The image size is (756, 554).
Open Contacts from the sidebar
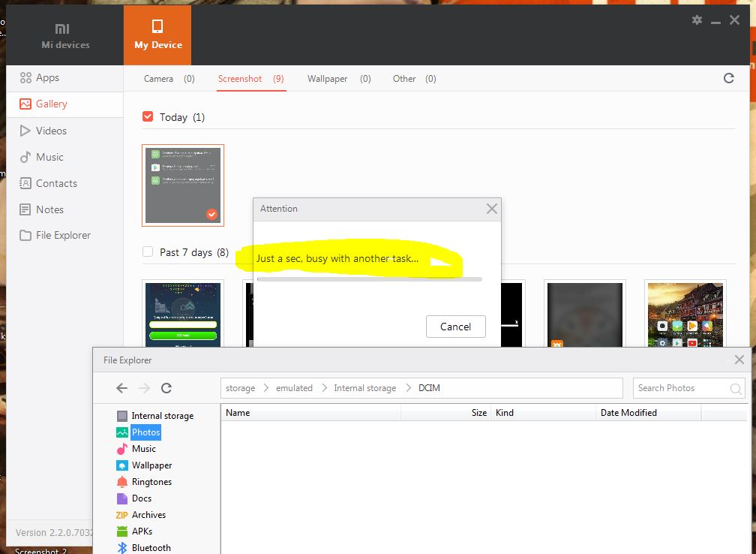[x=56, y=183]
